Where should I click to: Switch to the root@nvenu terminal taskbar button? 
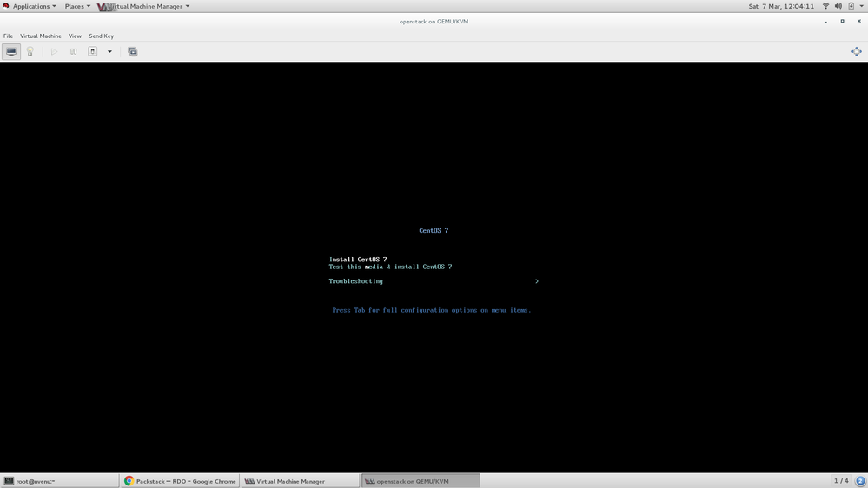click(x=59, y=481)
